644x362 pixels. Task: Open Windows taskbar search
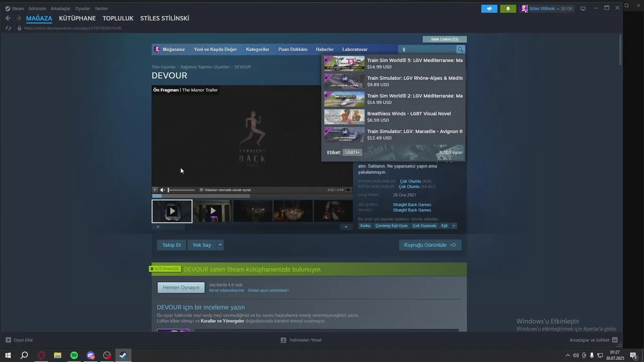pos(24,355)
